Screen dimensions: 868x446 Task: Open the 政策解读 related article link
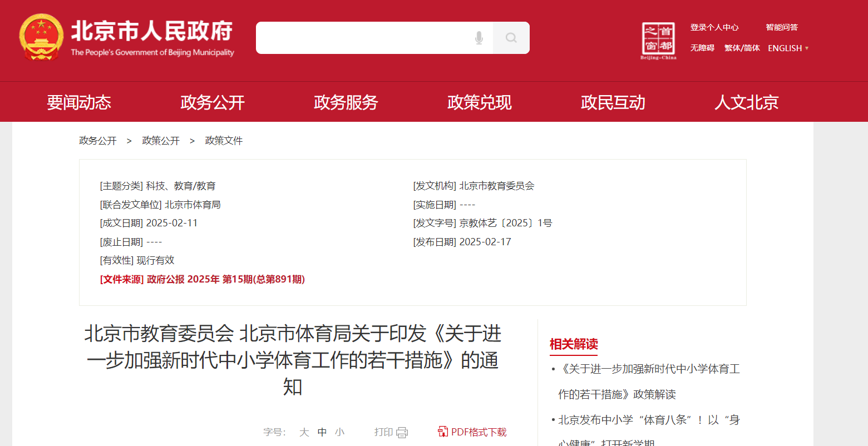(x=650, y=381)
